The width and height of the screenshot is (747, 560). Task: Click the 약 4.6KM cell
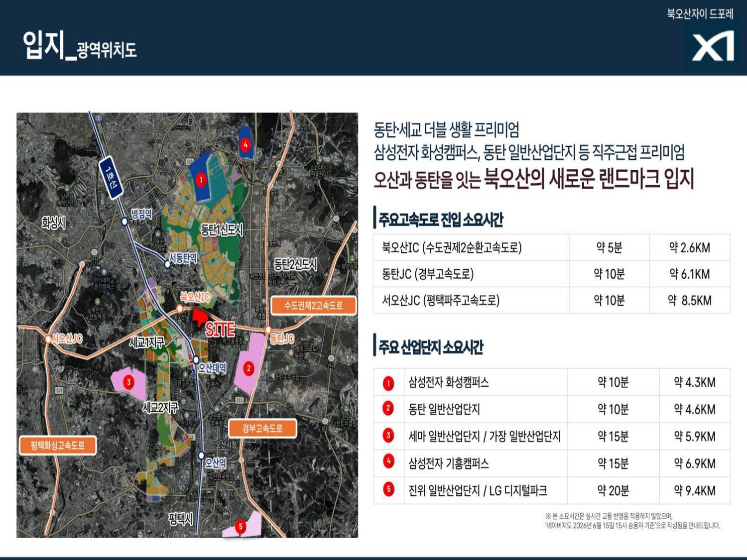695,409
